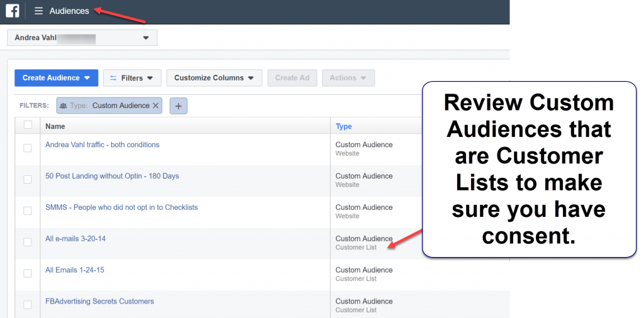Open the Actions dropdown

pos(348,78)
